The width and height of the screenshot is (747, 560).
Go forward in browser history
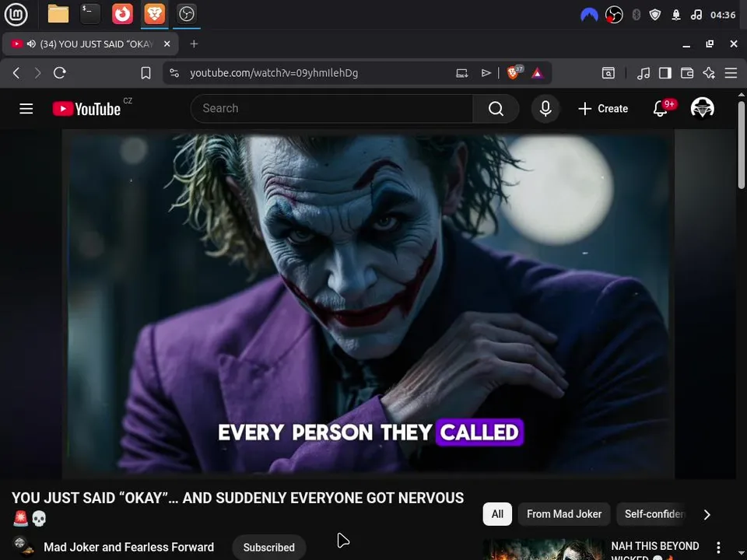(37, 73)
